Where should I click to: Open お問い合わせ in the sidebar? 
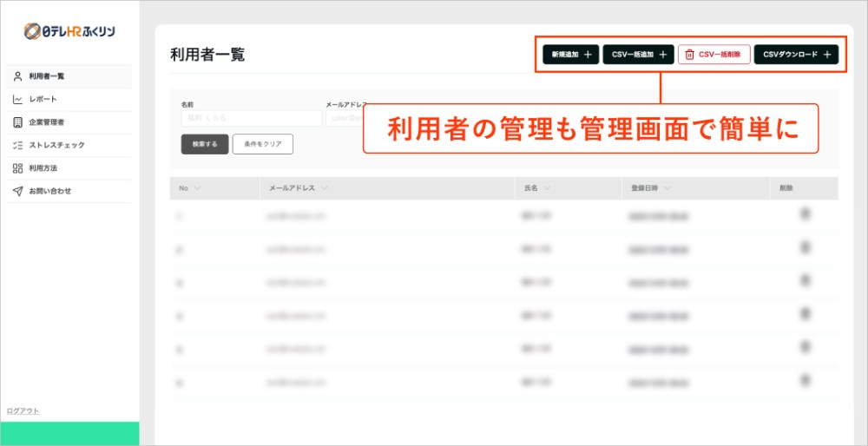(x=69, y=191)
